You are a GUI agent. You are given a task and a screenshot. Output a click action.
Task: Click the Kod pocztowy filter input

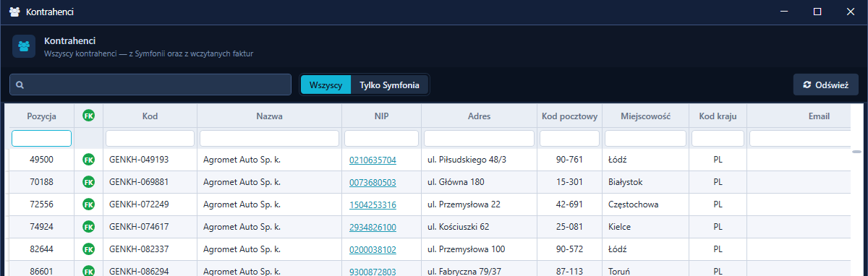[x=569, y=138]
